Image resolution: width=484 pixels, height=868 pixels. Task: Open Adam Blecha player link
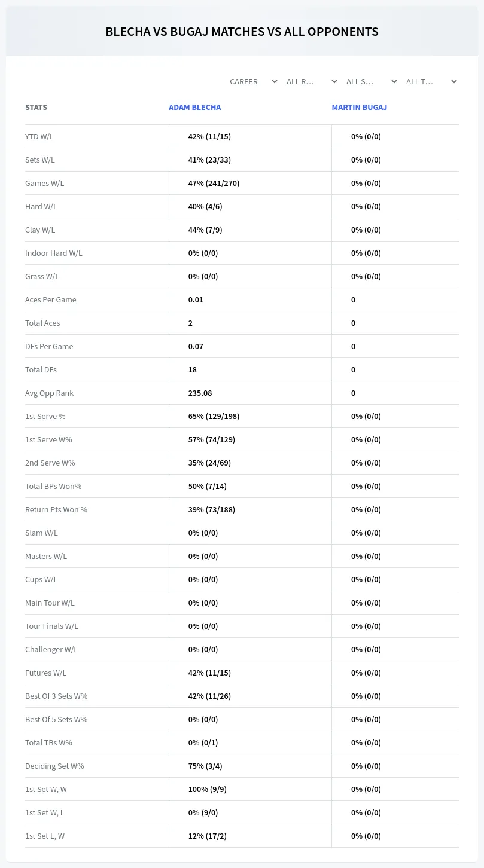point(194,108)
